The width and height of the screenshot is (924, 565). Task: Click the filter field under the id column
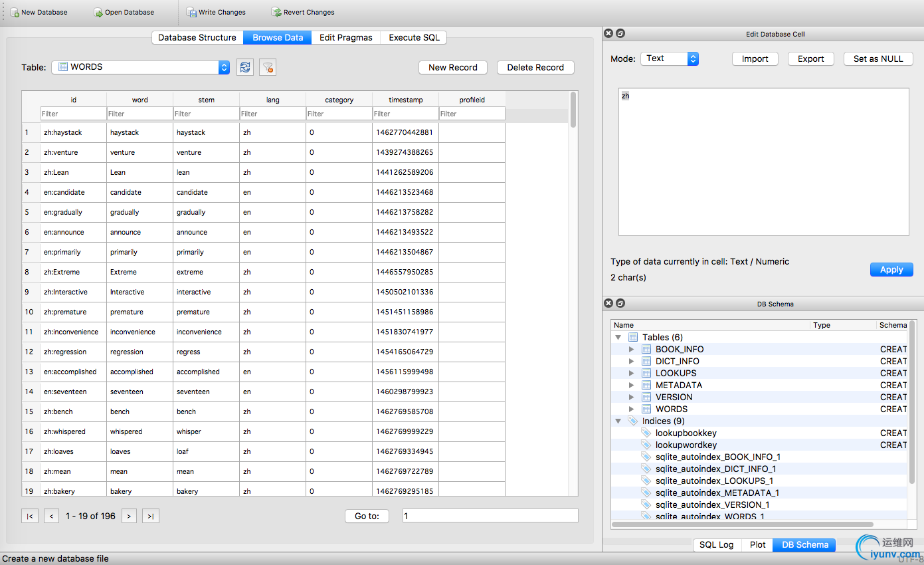pos(73,114)
